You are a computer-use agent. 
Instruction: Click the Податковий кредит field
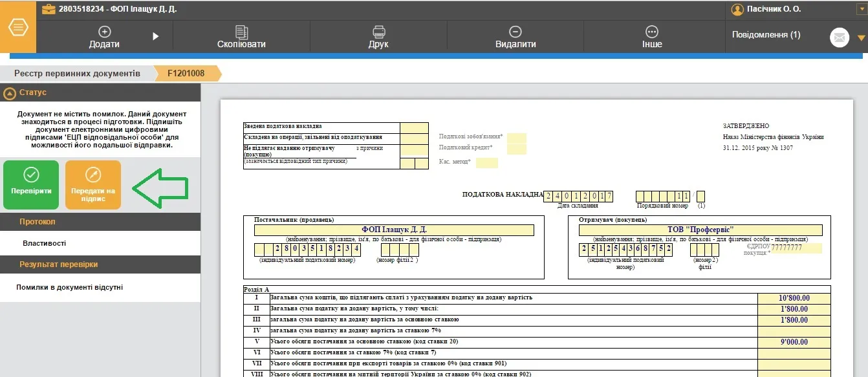pos(517,149)
